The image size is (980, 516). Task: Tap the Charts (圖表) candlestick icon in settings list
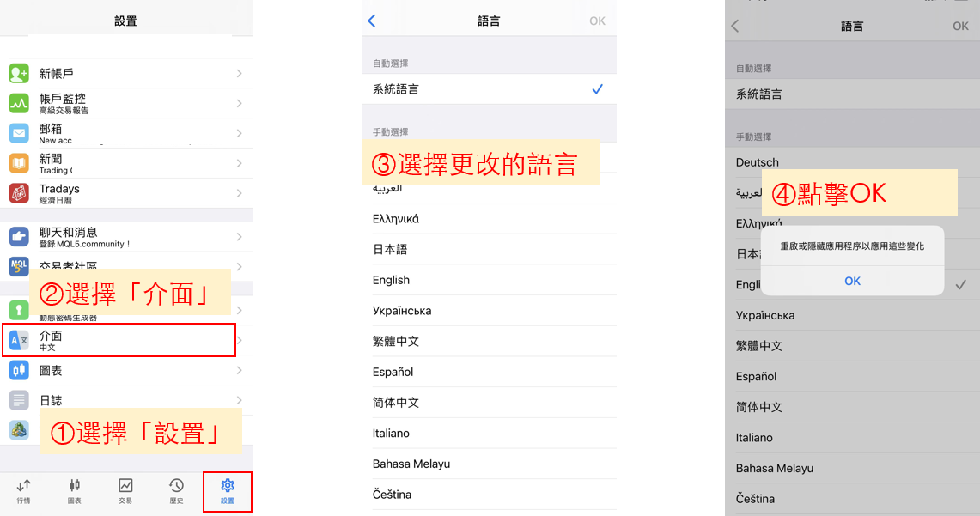point(19,370)
